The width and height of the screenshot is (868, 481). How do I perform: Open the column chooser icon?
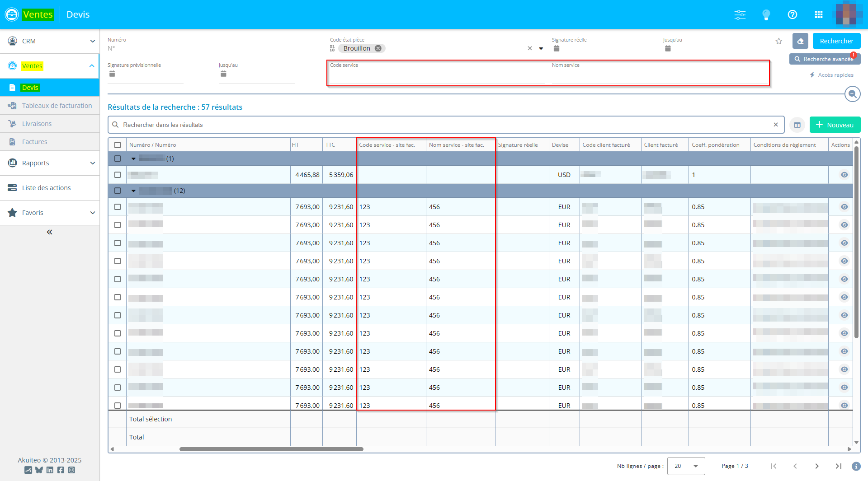(x=797, y=125)
